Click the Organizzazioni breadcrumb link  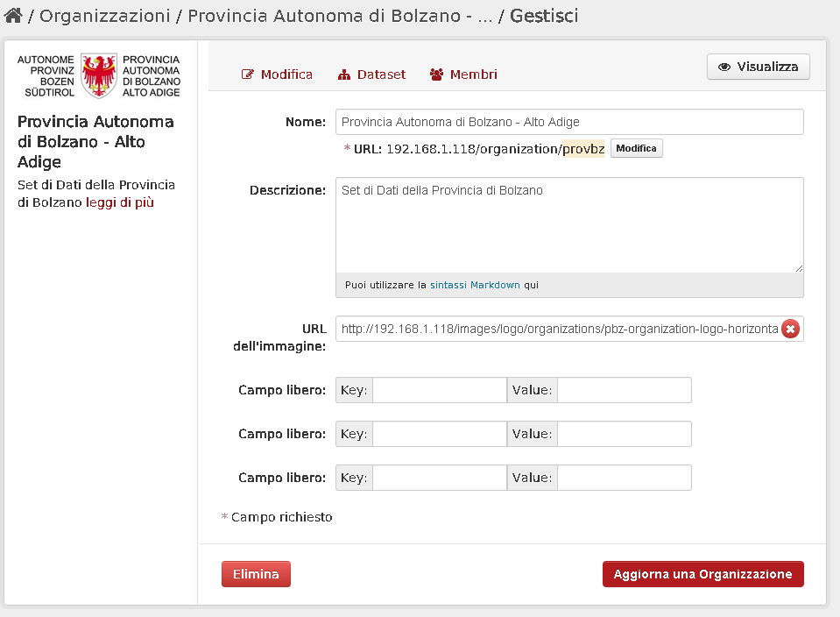105,16
